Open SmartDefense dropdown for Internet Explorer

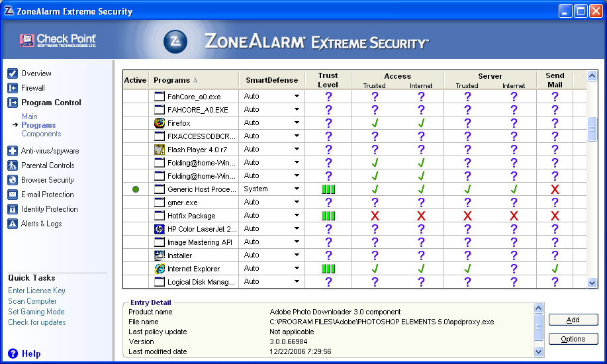coord(297,268)
